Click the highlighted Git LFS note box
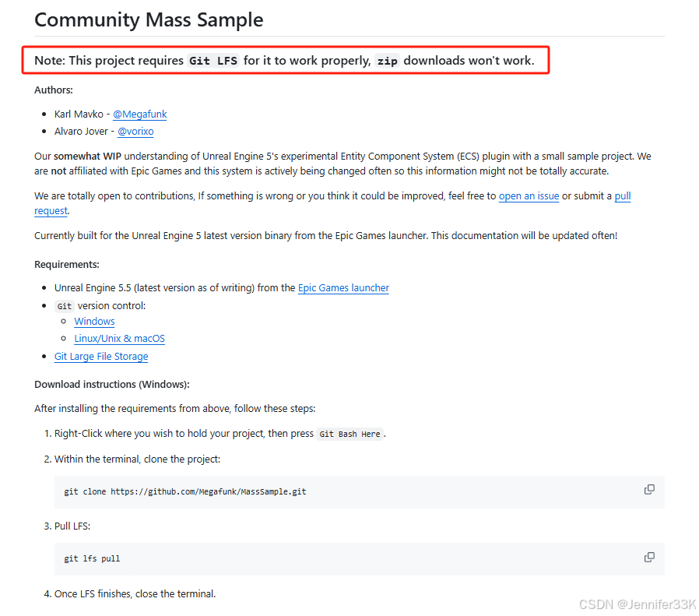699x616 pixels. 288,60
